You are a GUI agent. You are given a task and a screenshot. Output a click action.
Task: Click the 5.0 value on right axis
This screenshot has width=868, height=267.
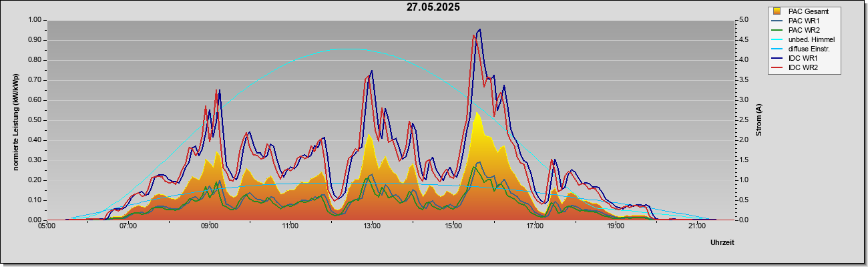[x=742, y=20]
